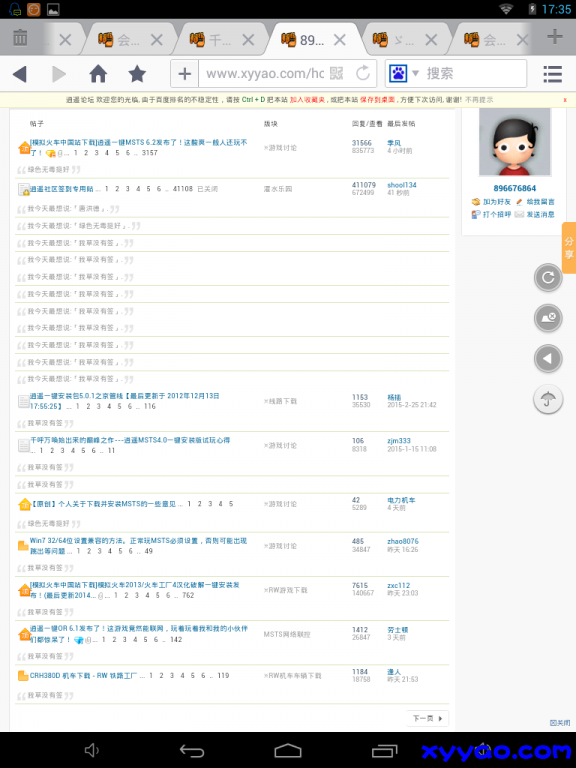
Task: Click the 不再提示 link in notice bar
Action: click(479, 100)
